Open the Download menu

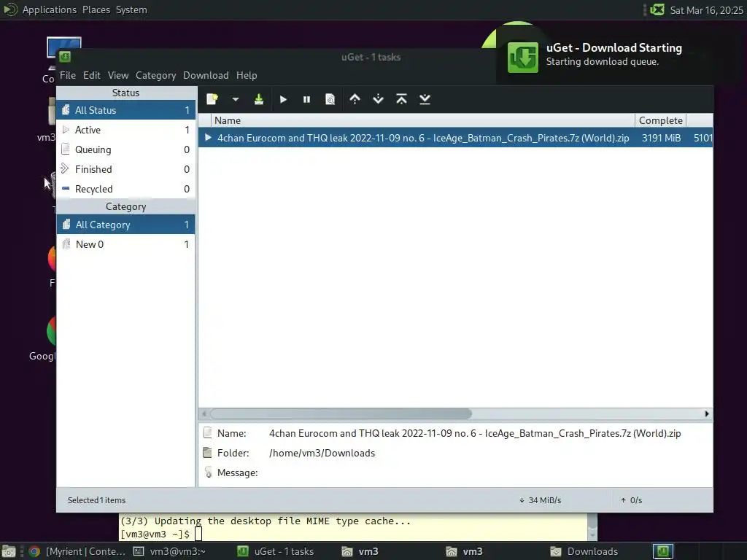click(x=206, y=75)
